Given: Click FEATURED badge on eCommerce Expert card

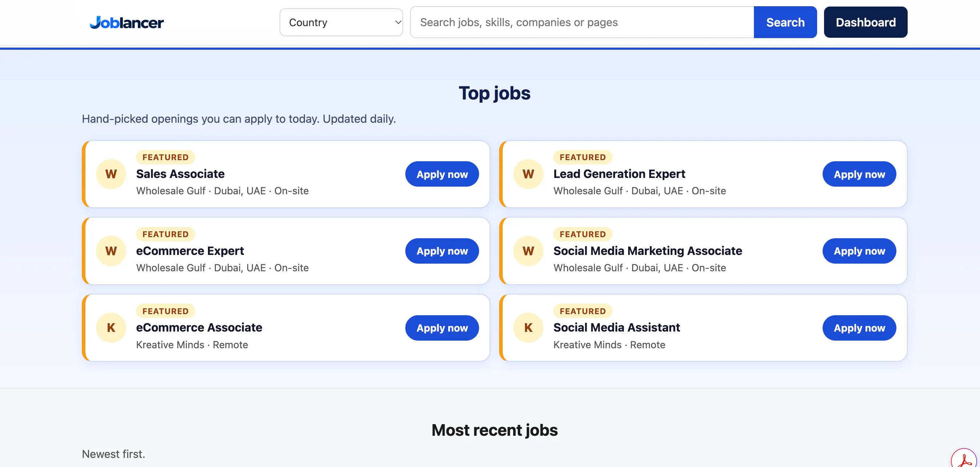Looking at the screenshot, I should pyautogui.click(x=165, y=235).
